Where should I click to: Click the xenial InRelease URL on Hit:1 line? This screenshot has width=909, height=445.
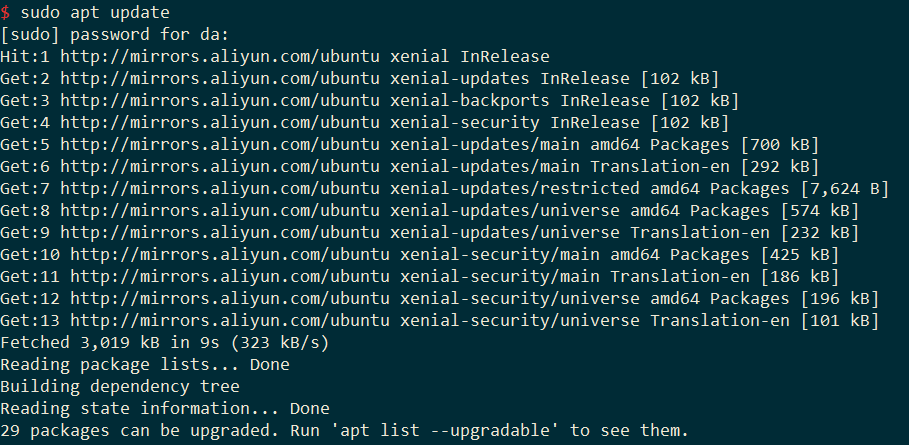pos(220,57)
